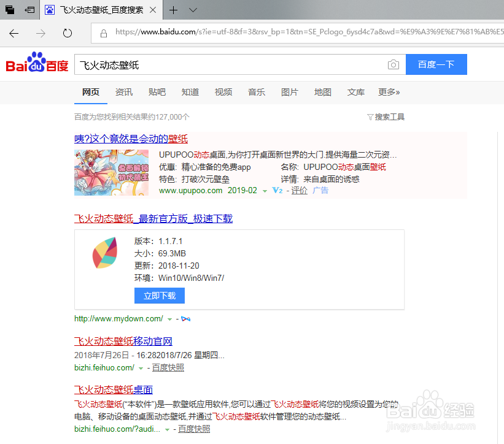Image resolution: width=504 pixels, height=444 pixels.
Task: Open the 飞火动态壁纸移动官网 result
Action: point(123,341)
